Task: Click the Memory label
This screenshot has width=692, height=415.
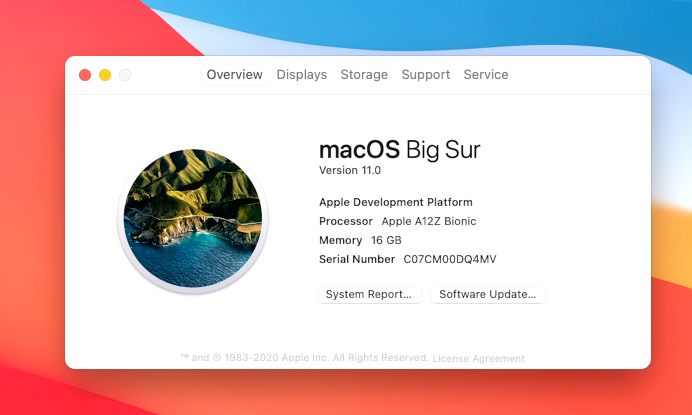Action: point(341,240)
